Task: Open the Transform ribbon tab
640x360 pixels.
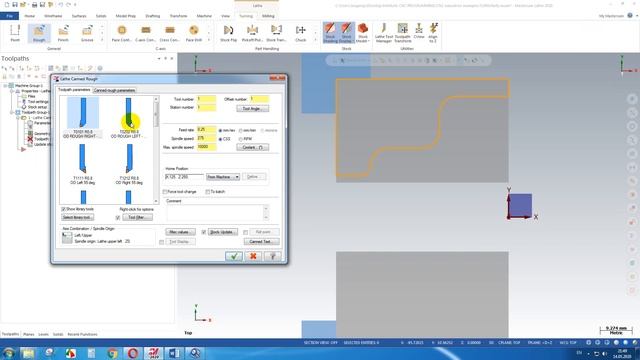Action: point(178,16)
